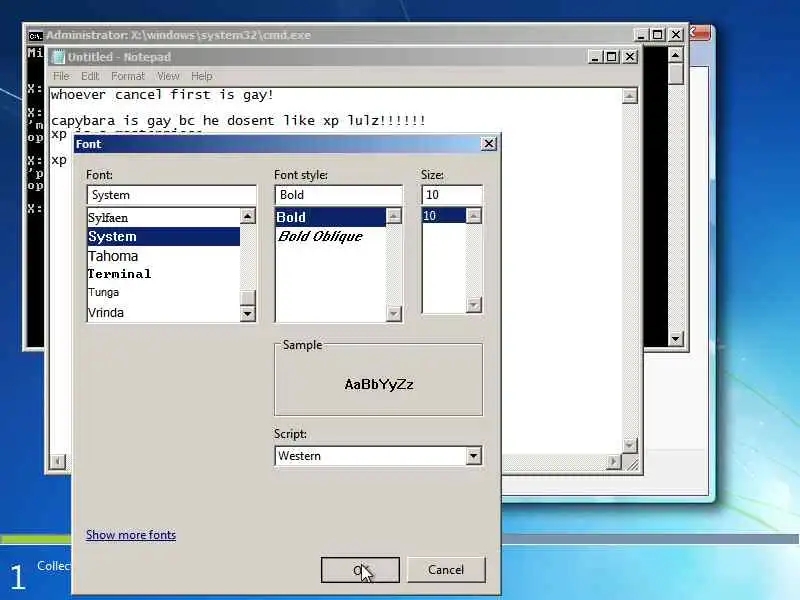Viewport: 800px width, 600px height.
Task: Click font list scroll up arrow
Action: [x=247, y=216]
